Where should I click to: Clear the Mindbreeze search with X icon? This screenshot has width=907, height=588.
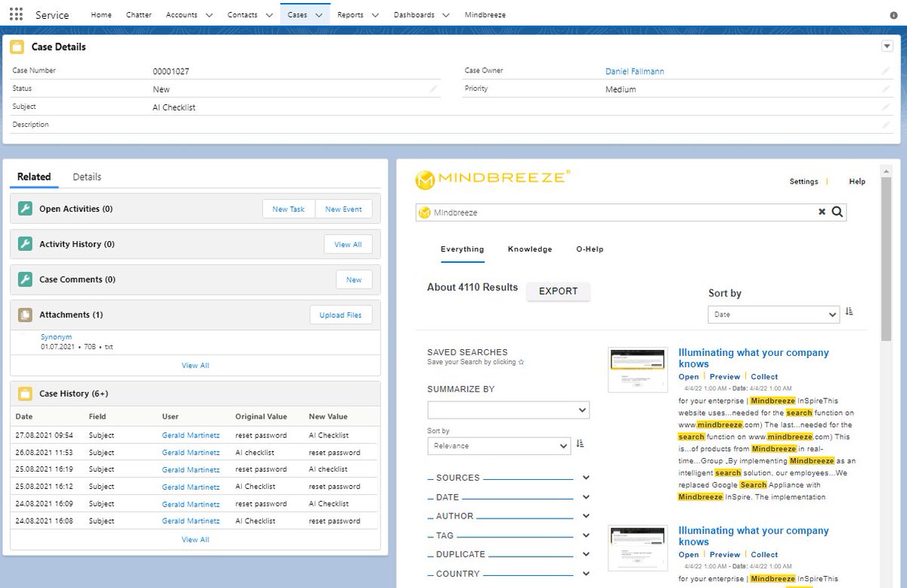[822, 212]
